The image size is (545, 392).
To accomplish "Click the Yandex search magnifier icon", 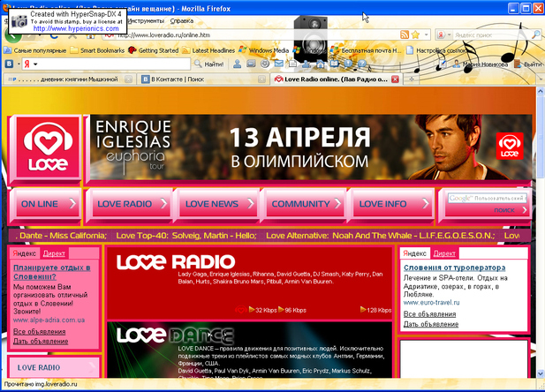I will click(x=536, y=34).
